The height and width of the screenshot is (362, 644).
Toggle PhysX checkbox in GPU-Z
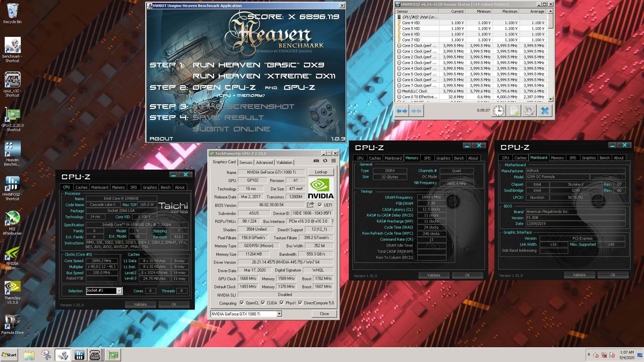pyautogui.click(x=282, y=303)
